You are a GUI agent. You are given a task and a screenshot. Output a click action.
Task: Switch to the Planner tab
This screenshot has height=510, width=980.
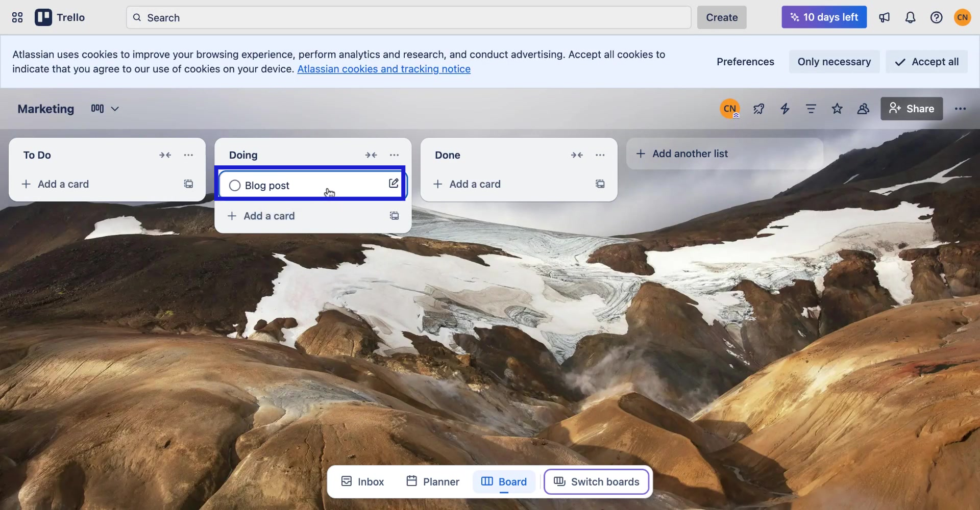[x=432, y=481]
